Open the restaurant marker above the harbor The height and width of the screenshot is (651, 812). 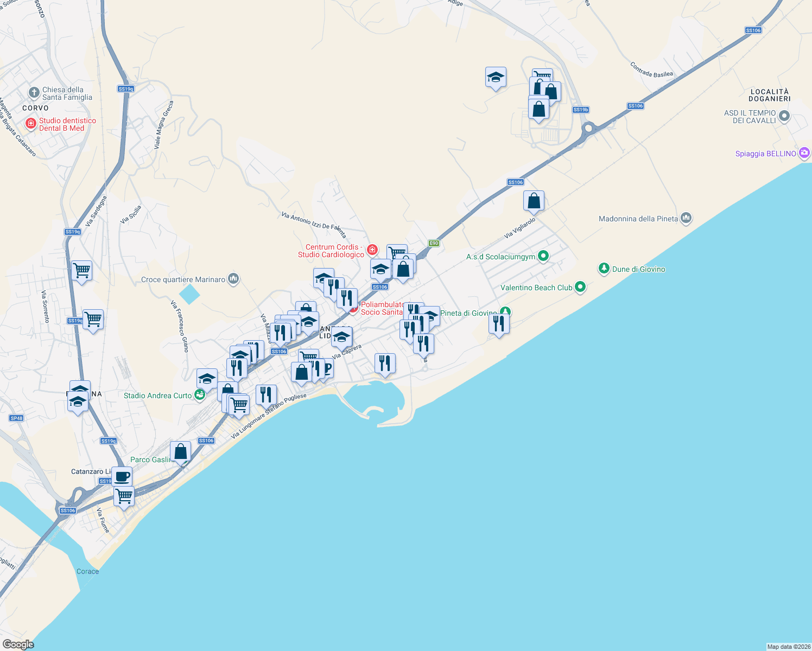pos(385,364)
